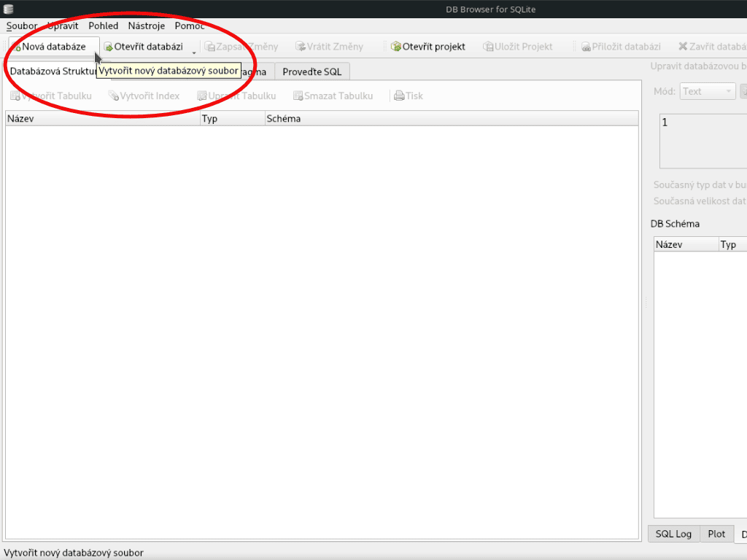Screen dimensions: 747x560
Task: Click the Vrátit Změny toolbar icon
Action: (301, 47)
